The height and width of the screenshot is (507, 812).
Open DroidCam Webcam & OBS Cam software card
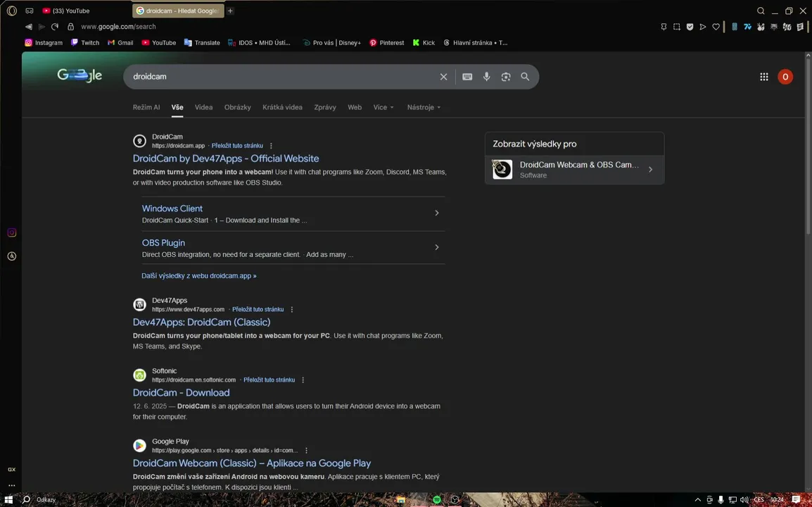point(574,170)
